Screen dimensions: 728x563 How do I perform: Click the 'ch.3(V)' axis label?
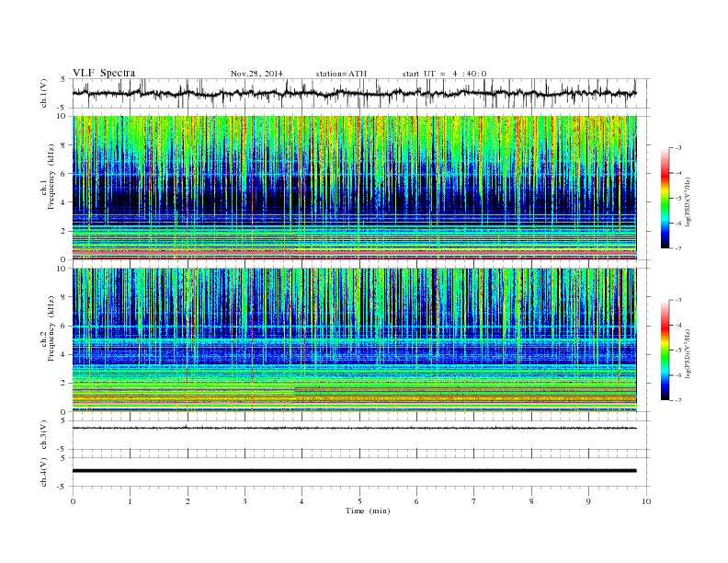pos(44,435)
